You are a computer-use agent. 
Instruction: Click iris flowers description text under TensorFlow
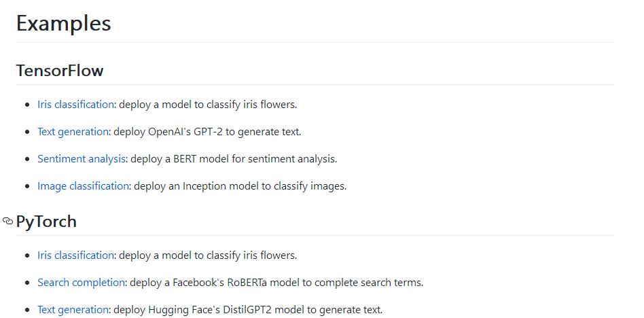[x=208, y=105]
